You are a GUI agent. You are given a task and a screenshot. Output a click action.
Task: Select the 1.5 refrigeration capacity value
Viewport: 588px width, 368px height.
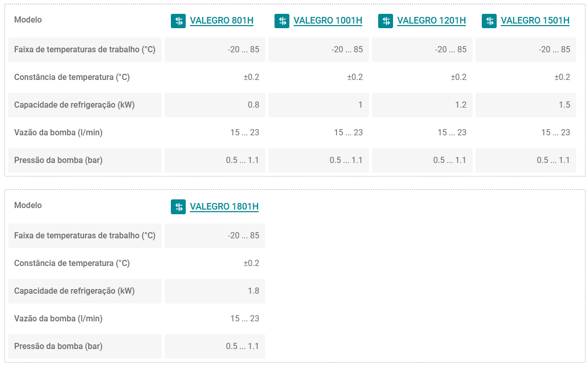[x=564, y=105]
